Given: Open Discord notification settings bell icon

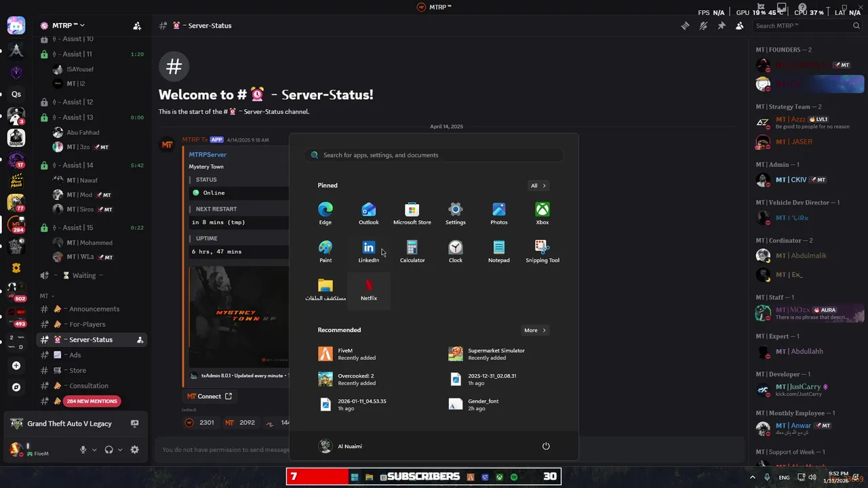Looking at the screenshot, I should point(703,26).
